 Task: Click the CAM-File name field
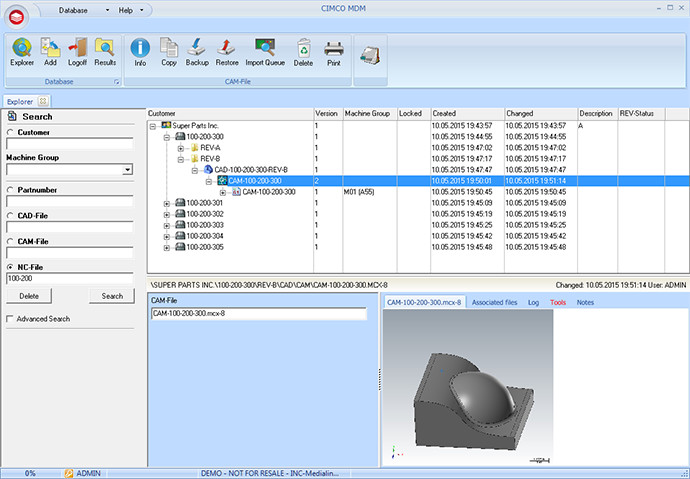(x=259, y=314)
